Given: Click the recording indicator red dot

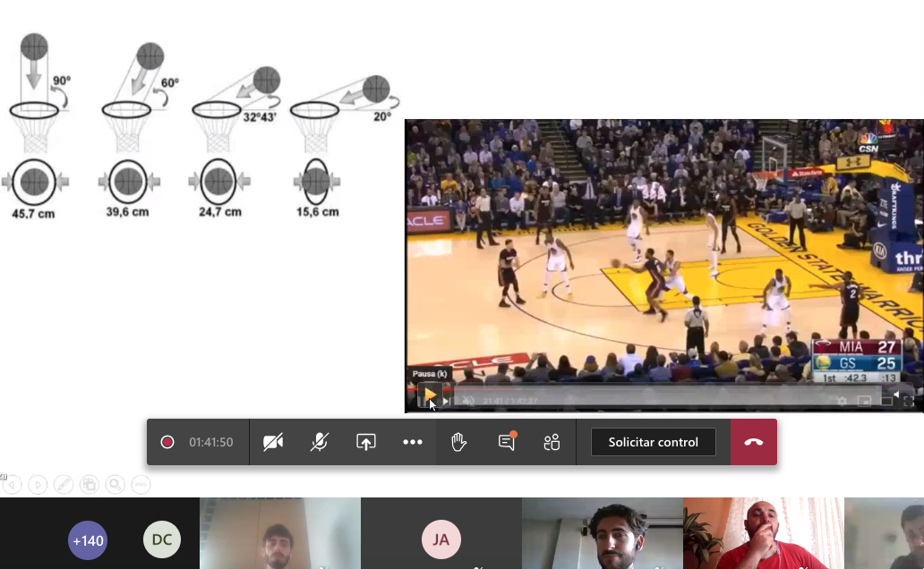Looking at the screenshot, I should [x=167, y=442].
